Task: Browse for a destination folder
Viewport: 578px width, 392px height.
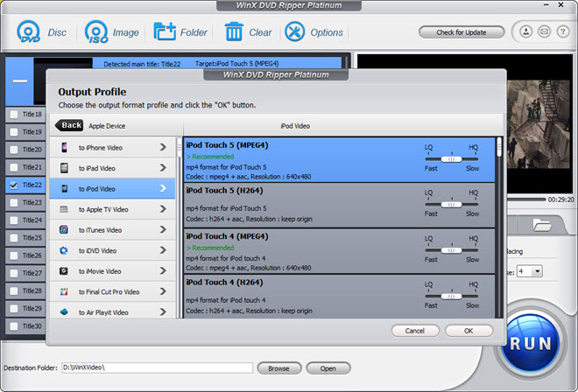Action: (279, 368)
